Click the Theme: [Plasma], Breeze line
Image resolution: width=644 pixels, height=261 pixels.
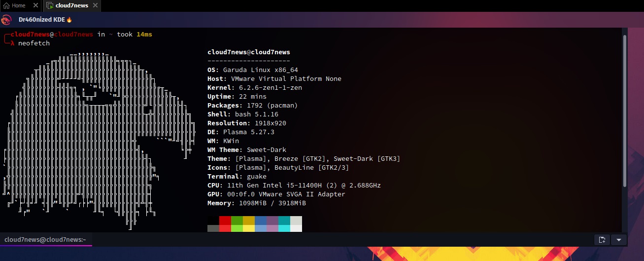(304, 159)
